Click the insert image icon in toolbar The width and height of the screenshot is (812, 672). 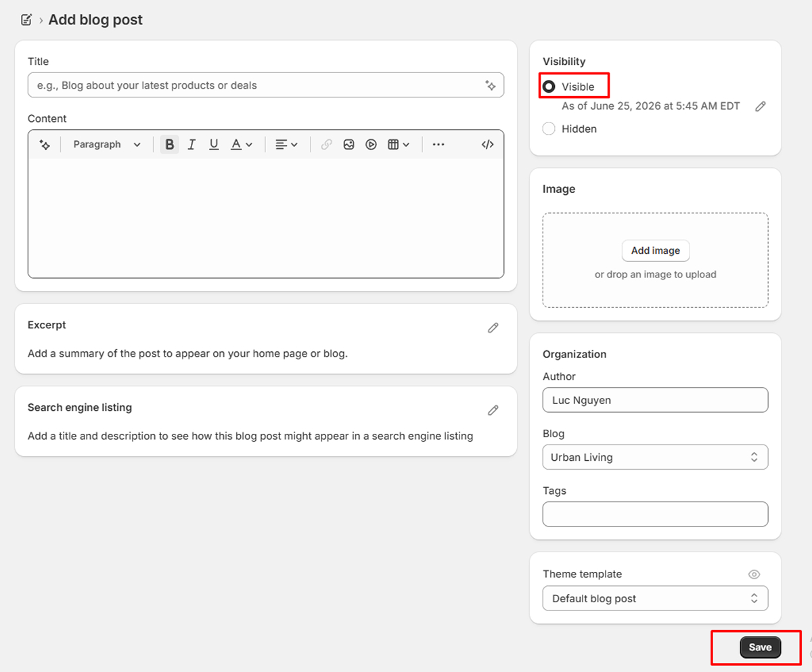tap(348, 144)
